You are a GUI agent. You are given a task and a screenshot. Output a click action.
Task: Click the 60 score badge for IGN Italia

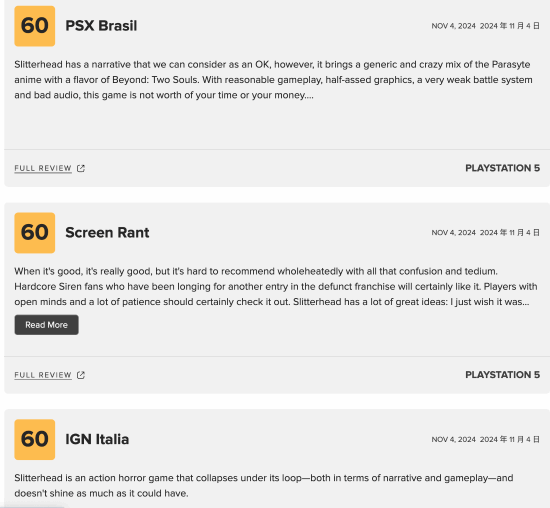tap(35, 439)
